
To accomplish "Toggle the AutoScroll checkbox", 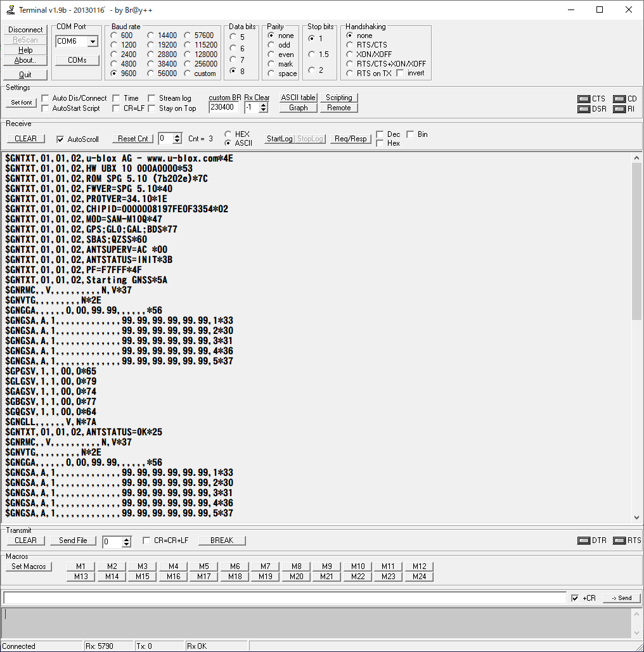I will pos(60,139).
